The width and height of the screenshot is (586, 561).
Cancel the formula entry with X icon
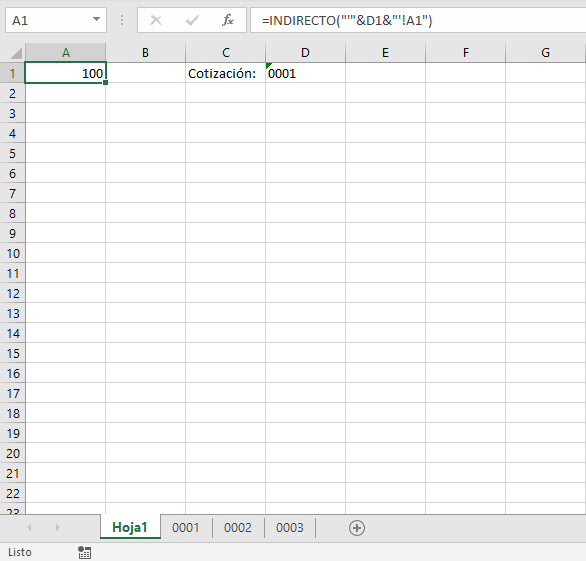pos(155,20)
